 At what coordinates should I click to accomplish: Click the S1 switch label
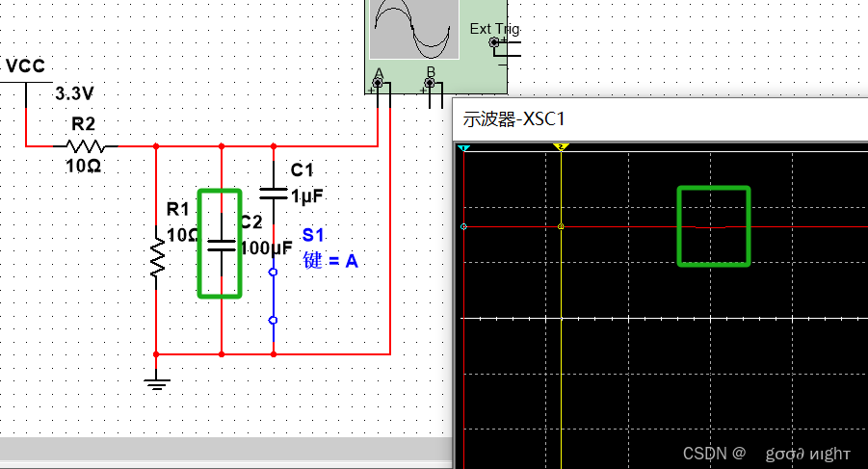point(313,235)
